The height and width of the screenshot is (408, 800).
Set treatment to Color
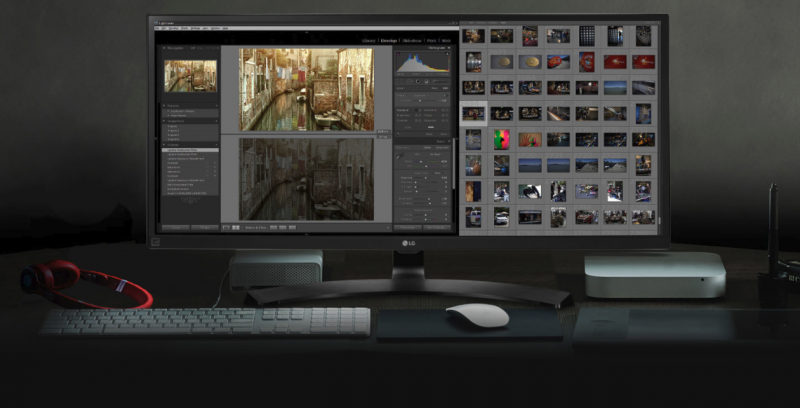(x=429, y=147)
